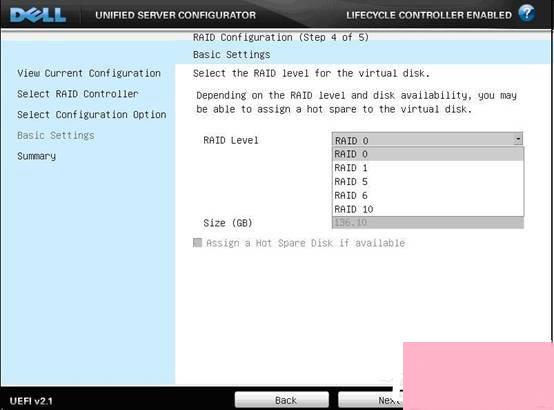Click the Size (GB) field

(428, 223)
